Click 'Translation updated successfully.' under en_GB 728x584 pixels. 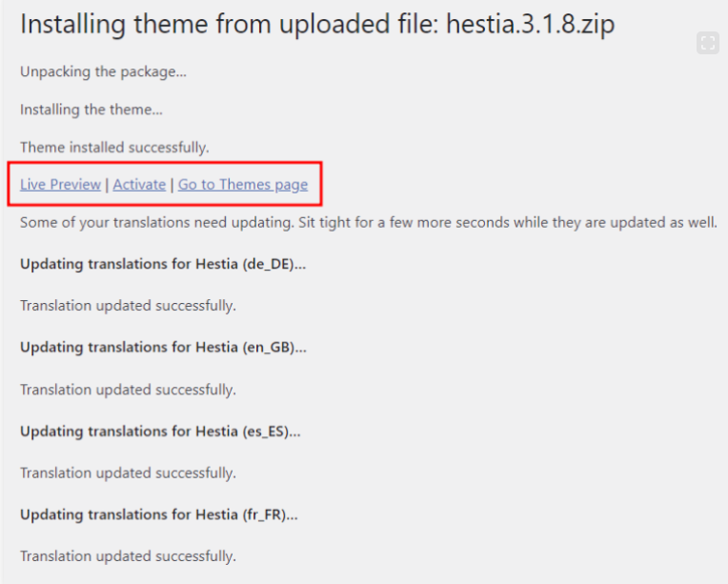128,390
